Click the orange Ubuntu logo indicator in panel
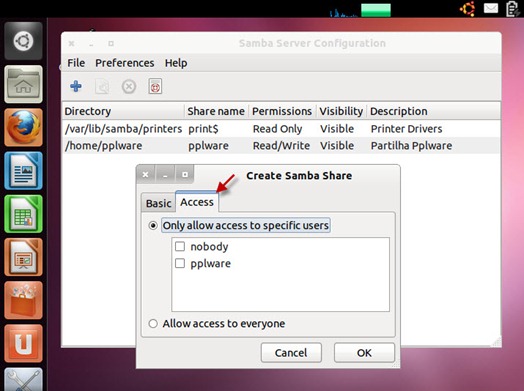 (468, 9)
